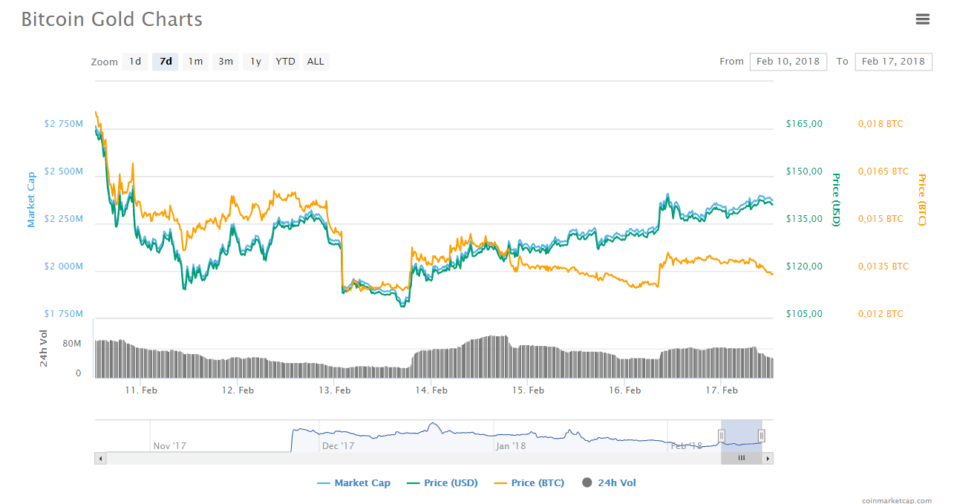
Task: Open the chart export hamburger menu
Action: [923, 19]
